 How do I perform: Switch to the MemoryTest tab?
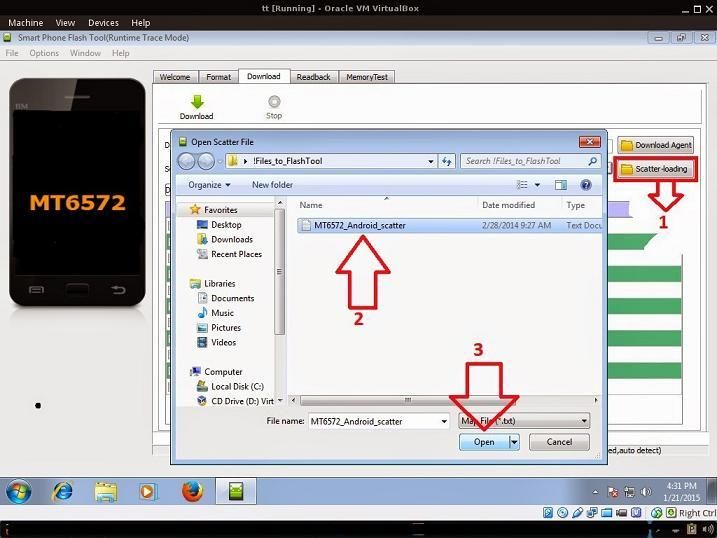(x=367, y=77)
